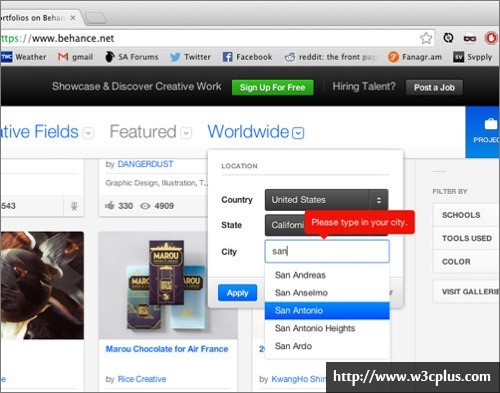Choose San Antonio Heights suggestion
Screen dimensions: 500x393
pyautogui.click(x=327, y=328)
